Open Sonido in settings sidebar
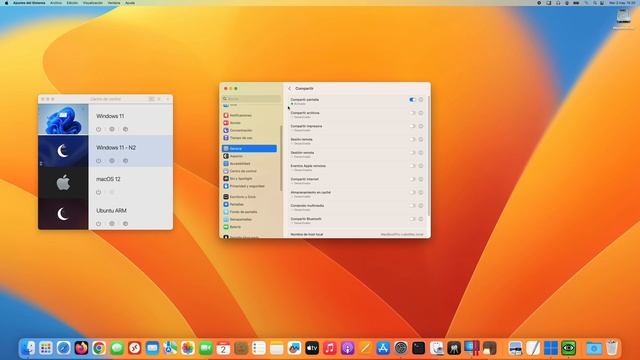This screenshot has width=640, height=360. (249, 123)
